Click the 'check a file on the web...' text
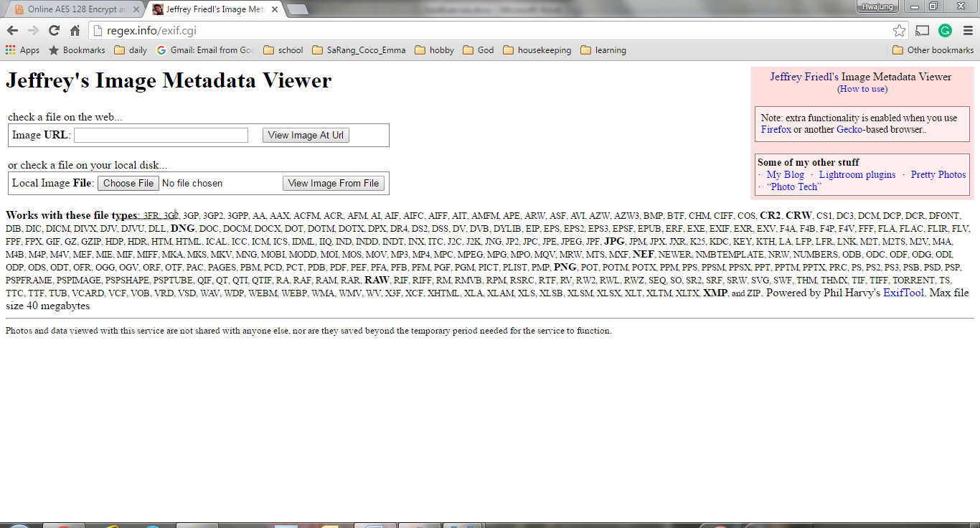The height and width of the screenshot is (528, 980). pos(65,117)
